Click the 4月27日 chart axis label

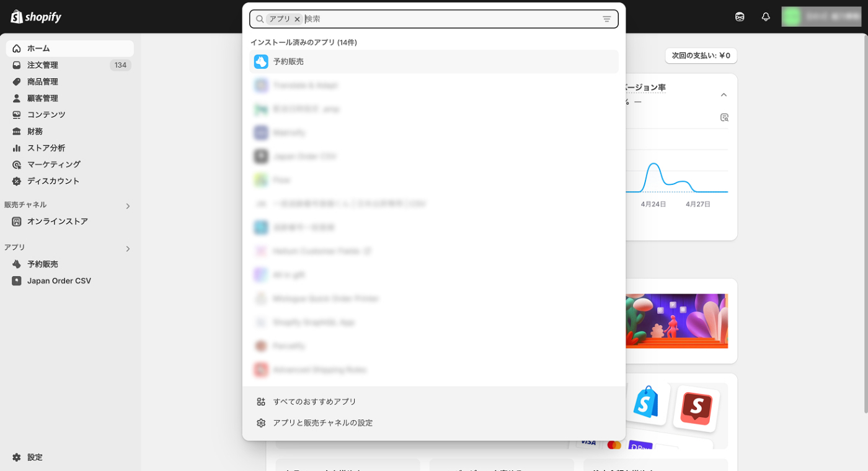coord(698,204)
